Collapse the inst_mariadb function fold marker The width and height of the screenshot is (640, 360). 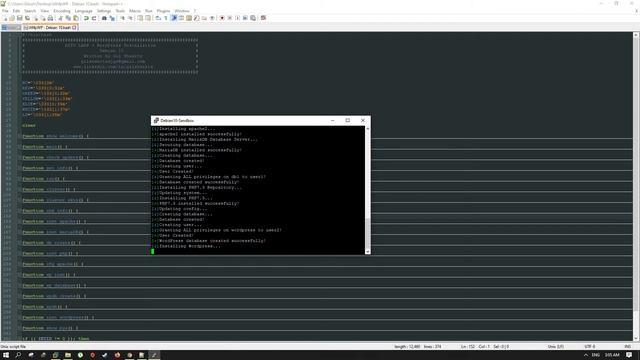(x=20, y=232)
